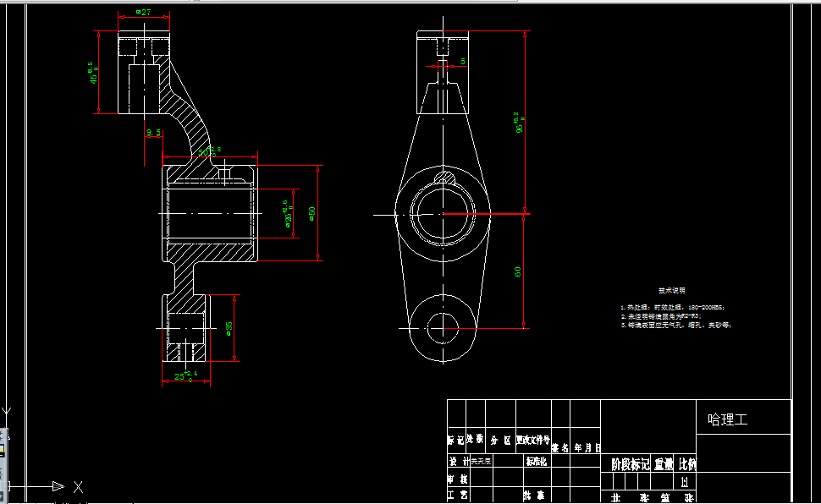The image size is (821, 504).
Task: Select the 5 slot width dimension
Action: click(x=463, y=61)
